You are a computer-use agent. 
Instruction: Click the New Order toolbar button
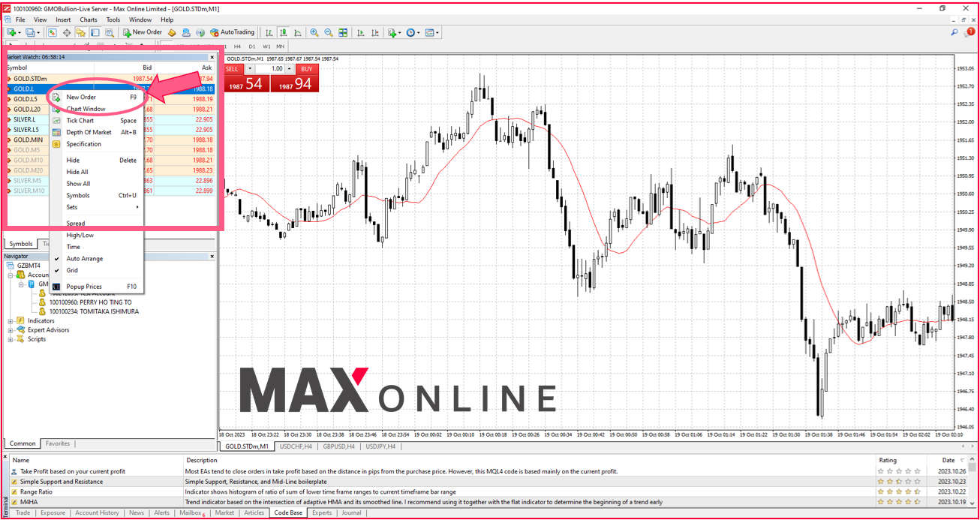pyautogui.click(x=143, y=32)
